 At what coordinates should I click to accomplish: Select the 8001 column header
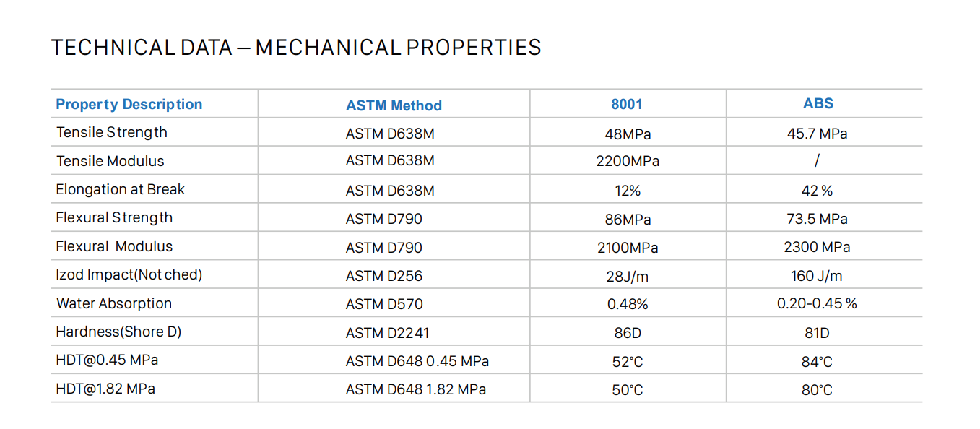tap(627, 104)
